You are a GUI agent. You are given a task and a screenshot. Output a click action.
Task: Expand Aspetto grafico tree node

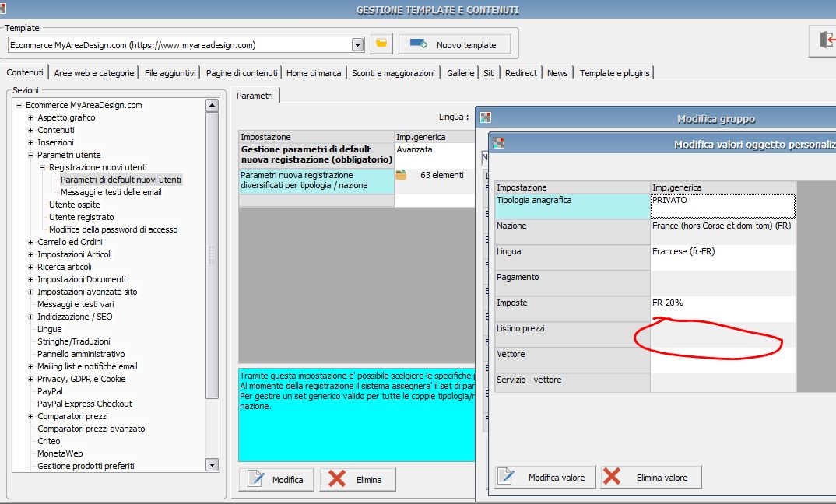(31, 117)
